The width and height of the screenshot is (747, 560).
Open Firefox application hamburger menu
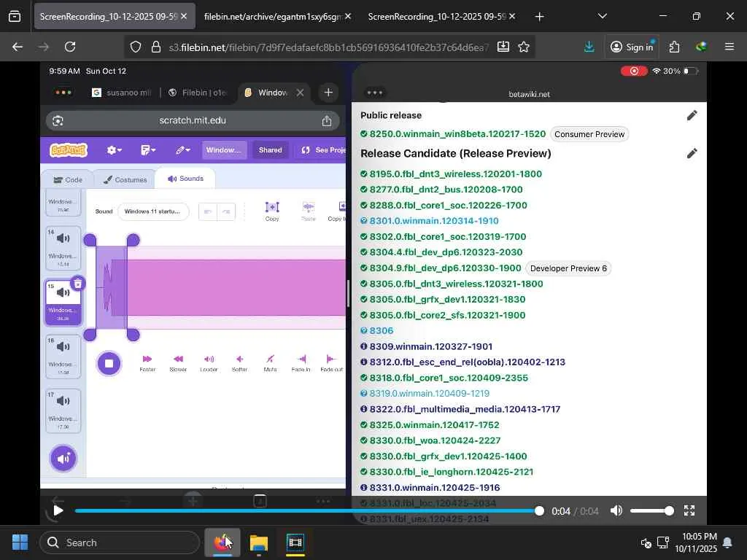(729, 47)
